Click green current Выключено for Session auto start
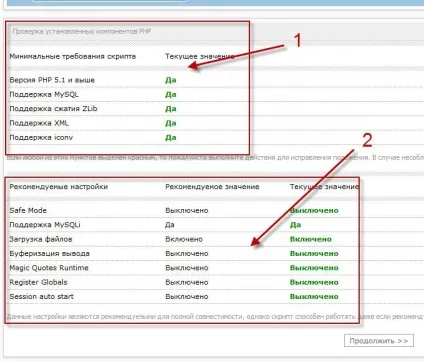The height and width of the screenshot is (362, 424). (314, 296)
